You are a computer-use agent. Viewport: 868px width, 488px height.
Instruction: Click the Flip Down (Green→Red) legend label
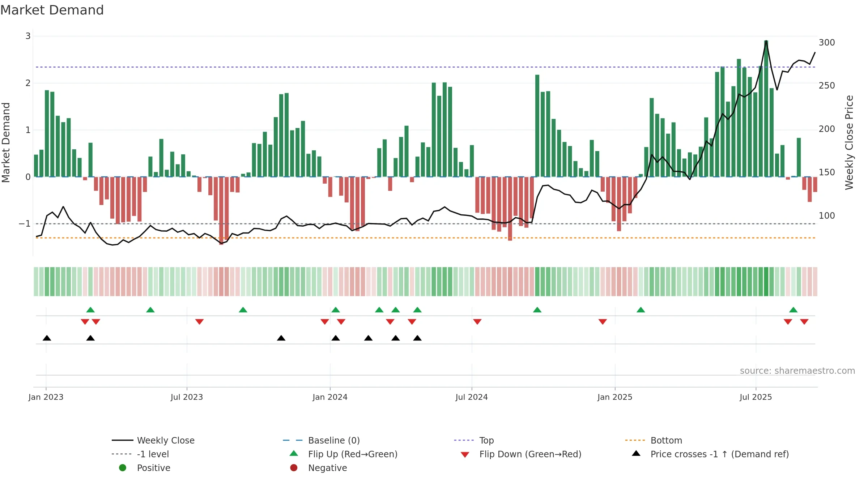pyautogui.click(x=530, y=454)
